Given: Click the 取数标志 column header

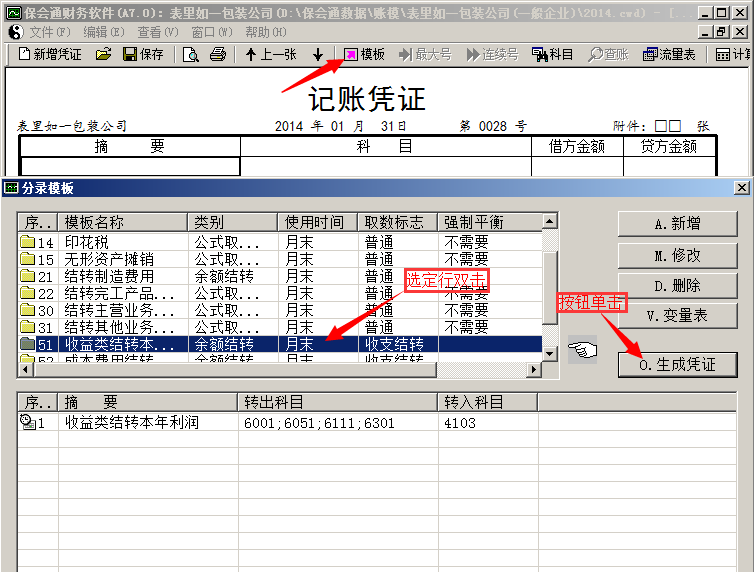Looking at the screenshot, I should coord(398,222).
